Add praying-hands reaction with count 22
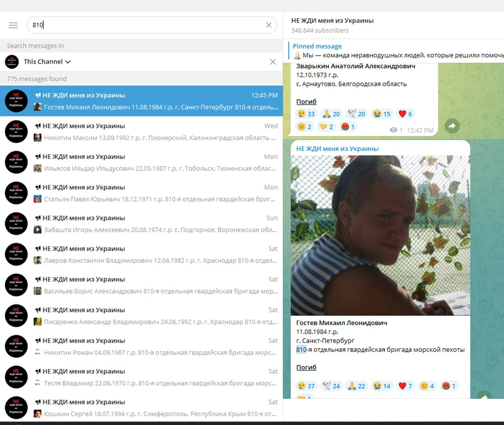 [x=357, y=386]
